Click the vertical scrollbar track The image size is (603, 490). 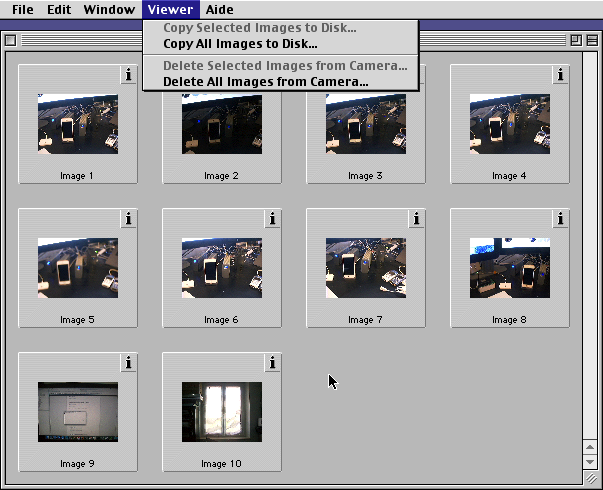[590, 246]
